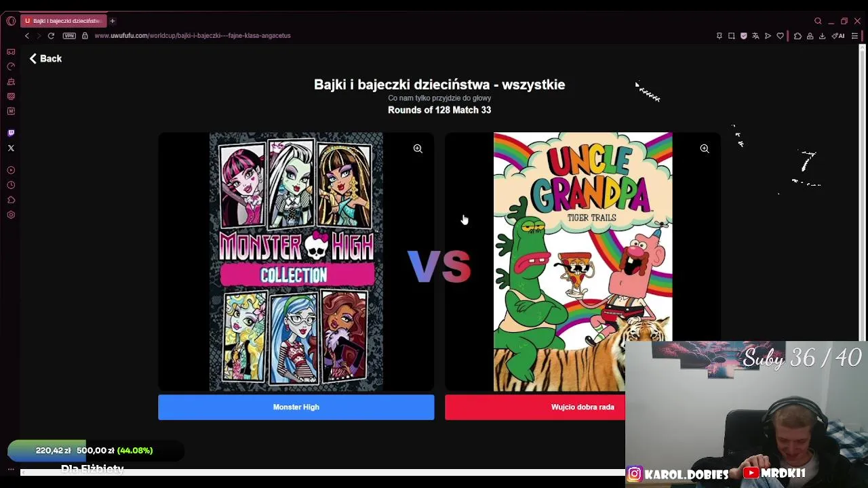Bookmark page with the heart icon

[781, 36]
